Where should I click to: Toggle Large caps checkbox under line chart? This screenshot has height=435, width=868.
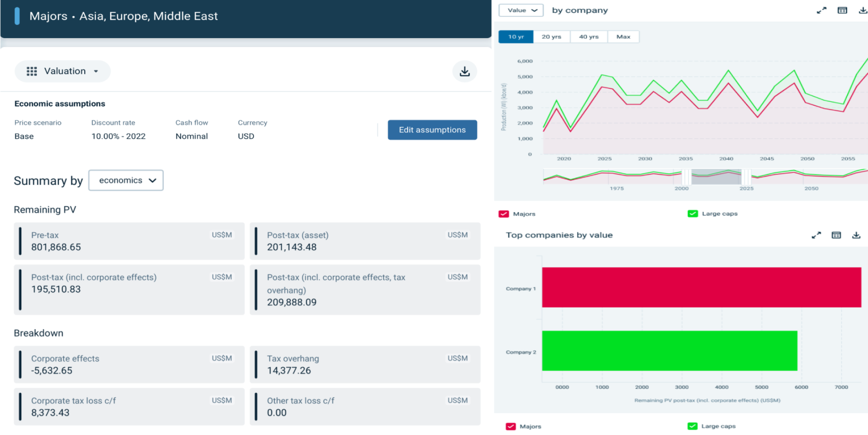pos(693,214)
